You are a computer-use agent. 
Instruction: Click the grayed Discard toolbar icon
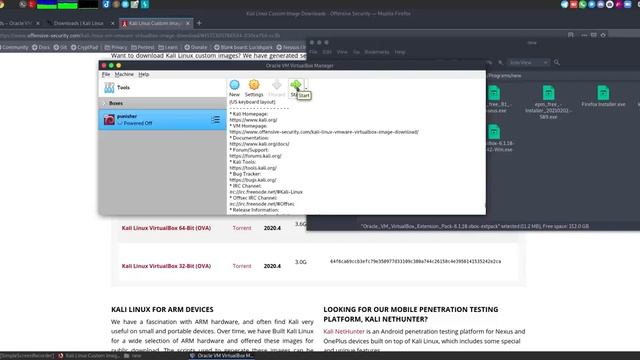[x=277, y=88]
